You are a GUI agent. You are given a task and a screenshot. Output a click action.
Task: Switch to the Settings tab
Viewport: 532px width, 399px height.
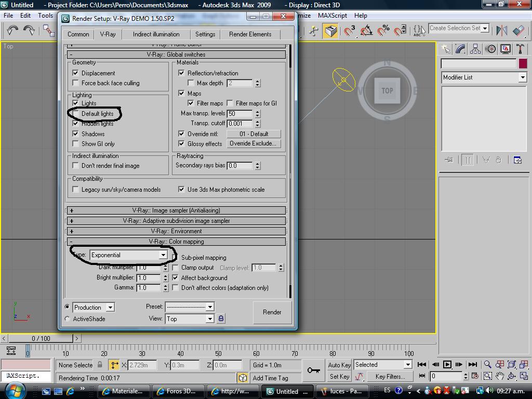(x=205, y=34)
